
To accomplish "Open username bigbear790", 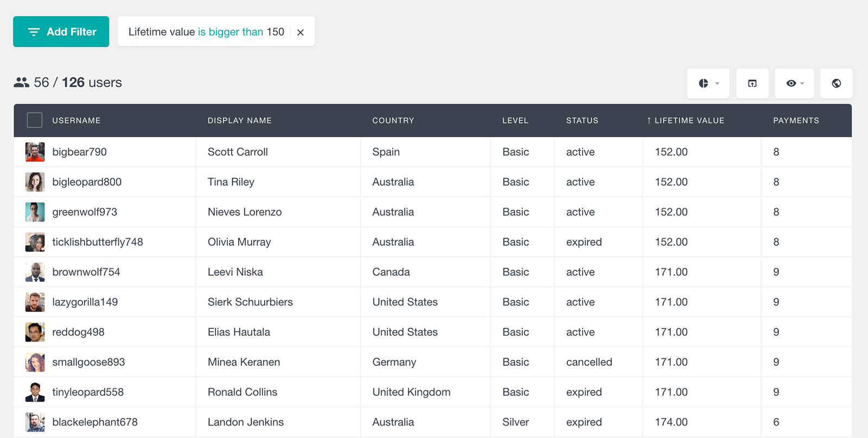I will (79, 152).
